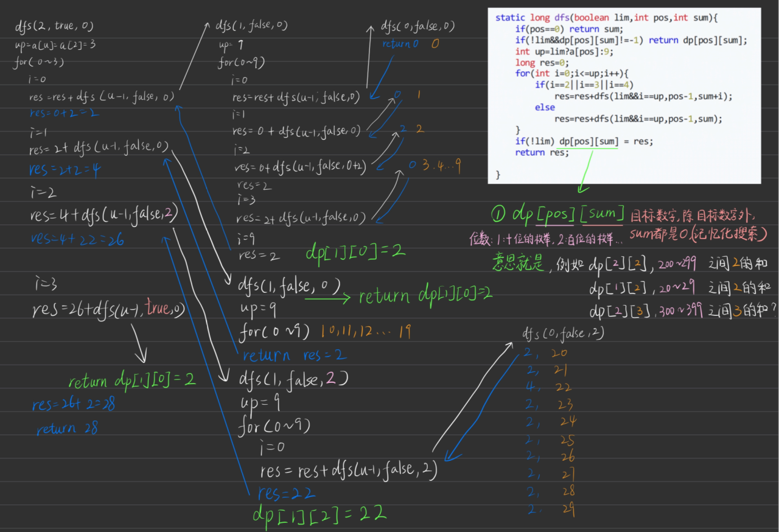Click the blue text 'res=0+2=2'
Image resolution: width=779 pixels, height=532 pixels.
pyautogui.click(x=64, y=113)
